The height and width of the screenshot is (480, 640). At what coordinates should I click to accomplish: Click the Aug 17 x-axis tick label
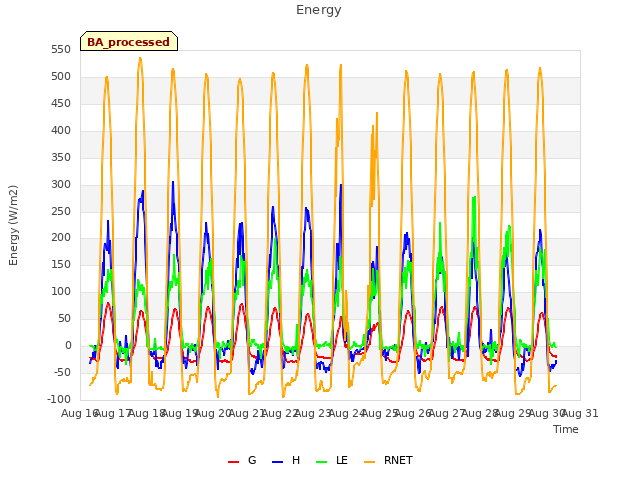click(x=113, y=413)
